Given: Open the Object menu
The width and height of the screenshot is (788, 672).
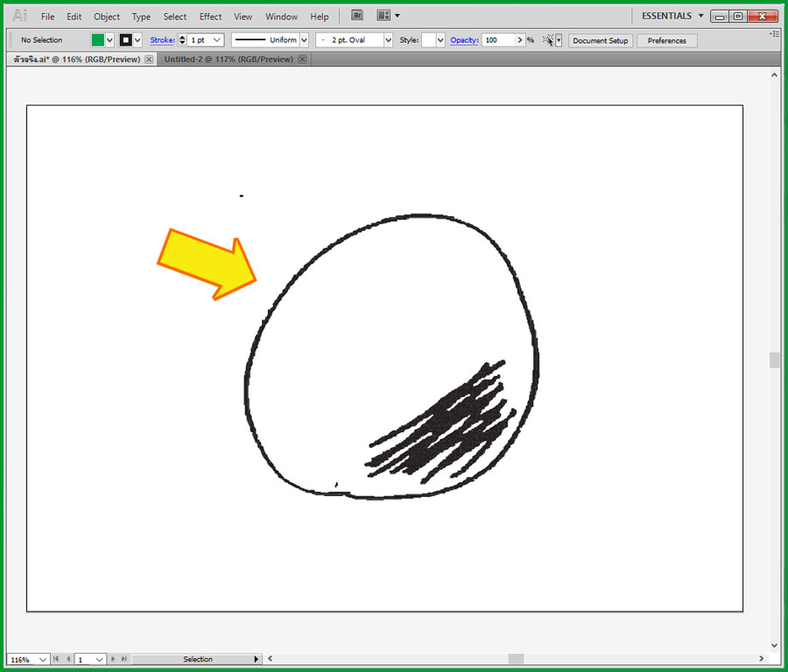Looking at the screenshot, I should coord(107,17).
